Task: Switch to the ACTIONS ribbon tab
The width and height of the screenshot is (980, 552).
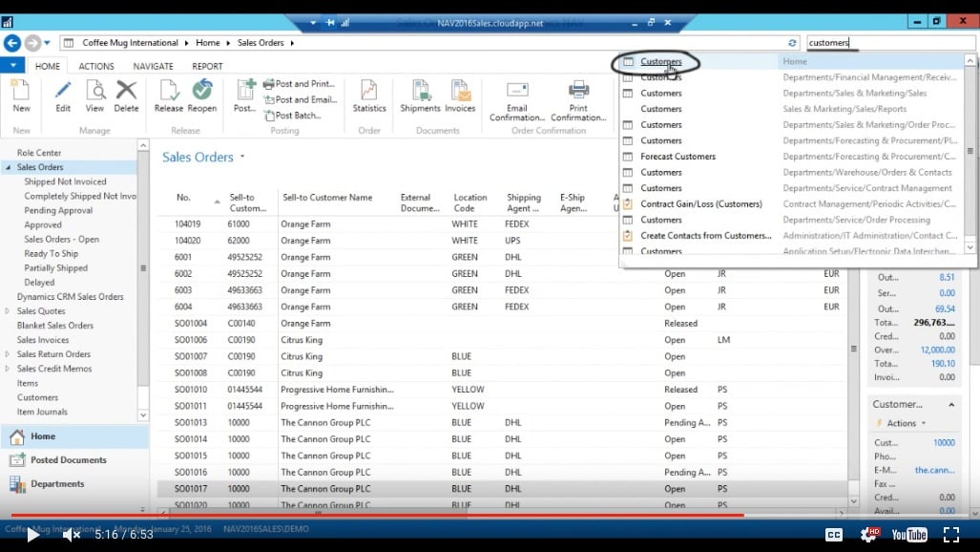Action: point(96,66)
